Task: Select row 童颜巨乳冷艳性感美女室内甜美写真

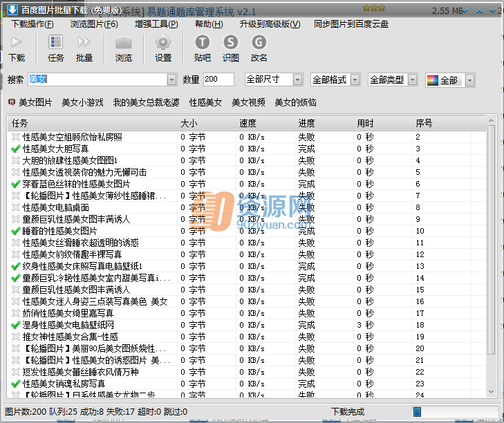Action: click(247, 278)
